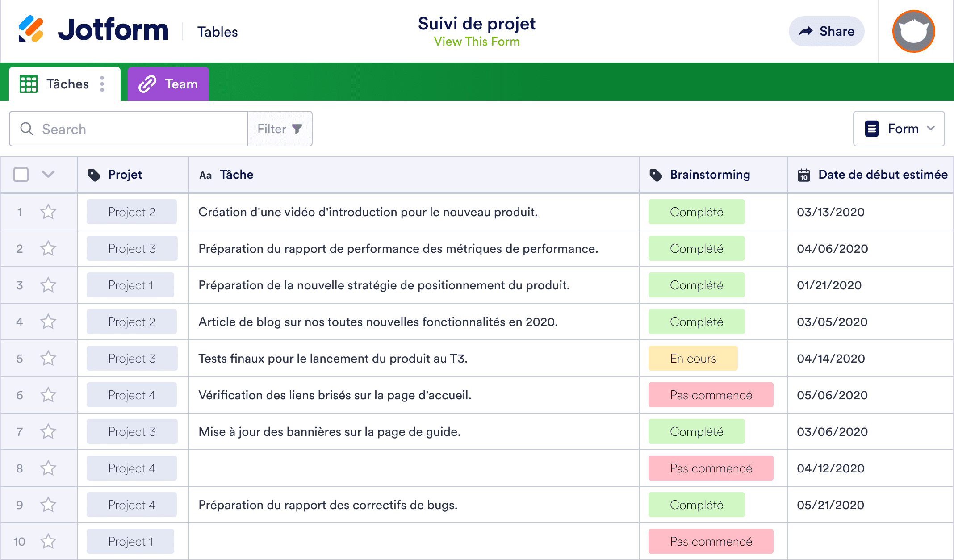
Task: Star row 1 to mark as favorite
Action: pyautogui.click(x=48, y=212)
